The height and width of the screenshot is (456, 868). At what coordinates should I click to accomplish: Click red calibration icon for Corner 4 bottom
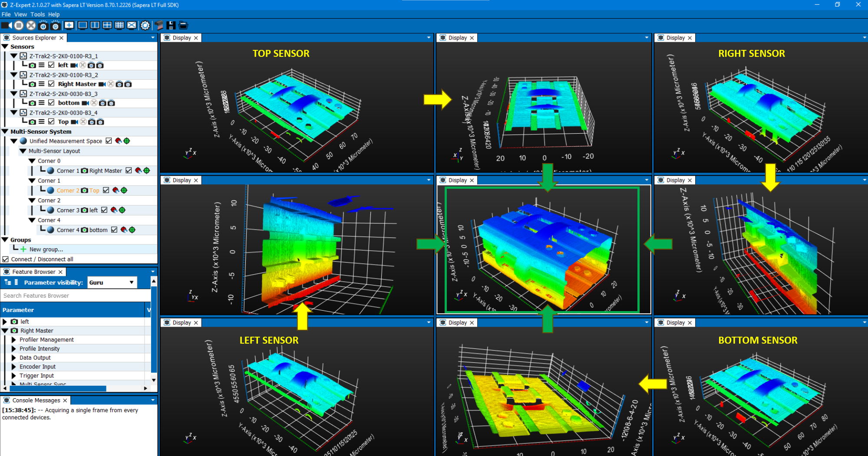tap(124, 230)
